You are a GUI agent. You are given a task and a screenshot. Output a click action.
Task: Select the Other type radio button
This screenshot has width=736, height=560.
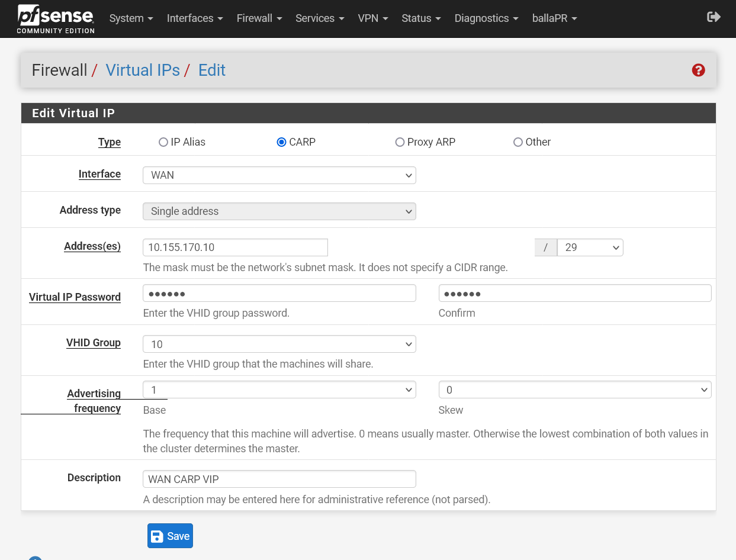click(518, 142)
